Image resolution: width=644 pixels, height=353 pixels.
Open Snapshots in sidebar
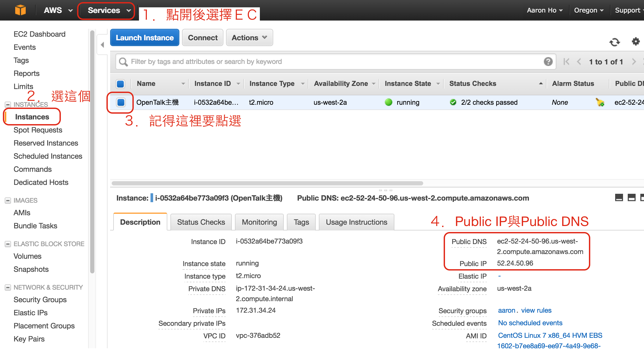tap(31, 269)
